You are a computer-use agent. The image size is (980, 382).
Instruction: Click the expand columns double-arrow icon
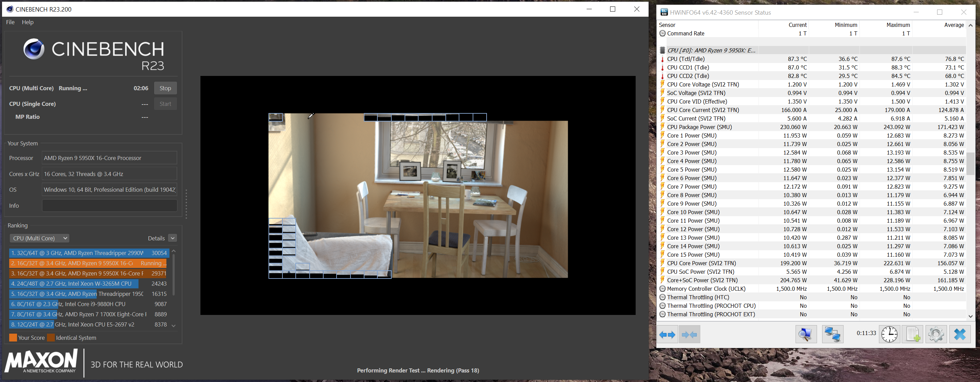point(667,334)
